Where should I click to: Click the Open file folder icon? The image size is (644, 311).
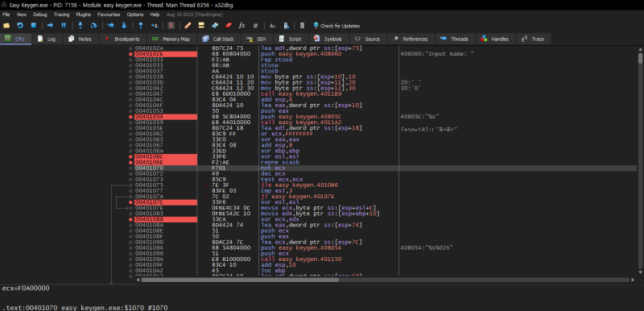6,26
